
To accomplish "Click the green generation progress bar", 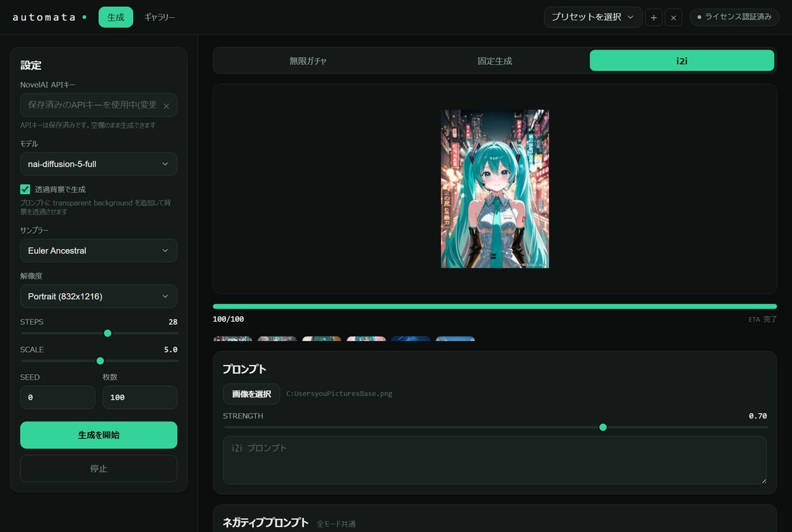I will (x=495, y=306).
